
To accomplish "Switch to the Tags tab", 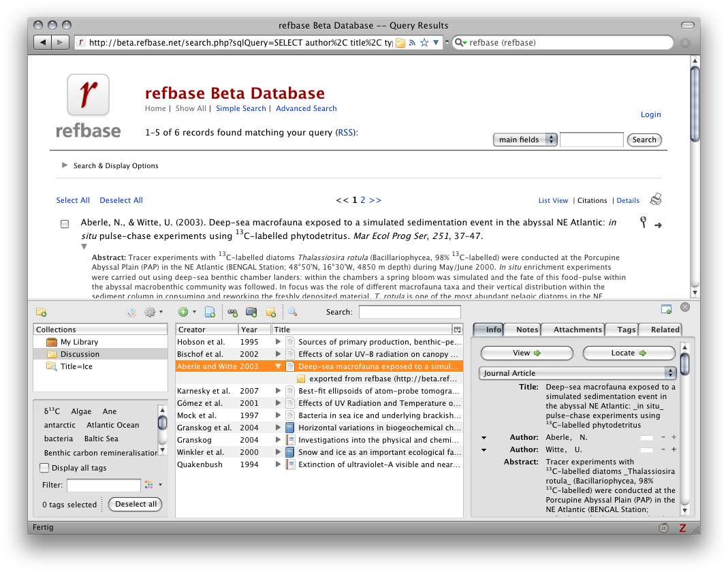I will coord(626,330).
